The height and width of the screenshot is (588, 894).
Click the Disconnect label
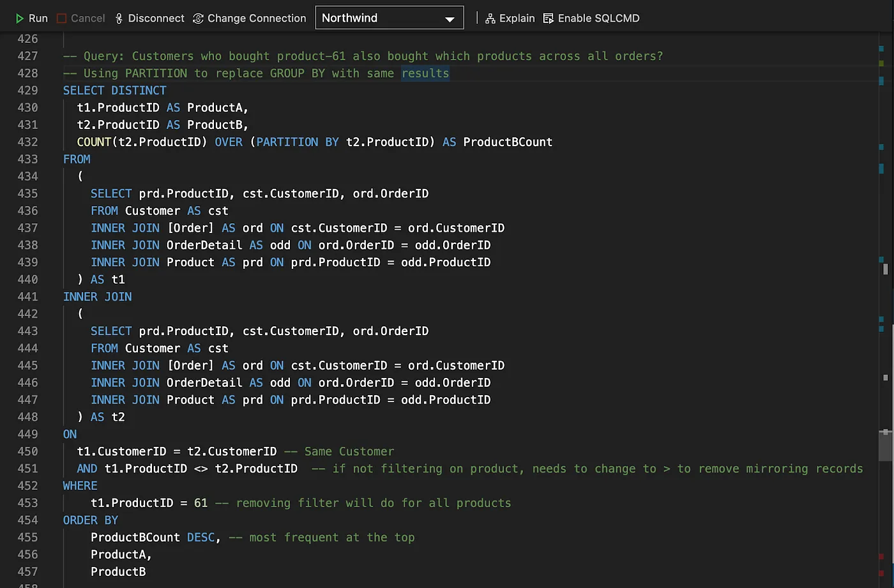point(156,19)
